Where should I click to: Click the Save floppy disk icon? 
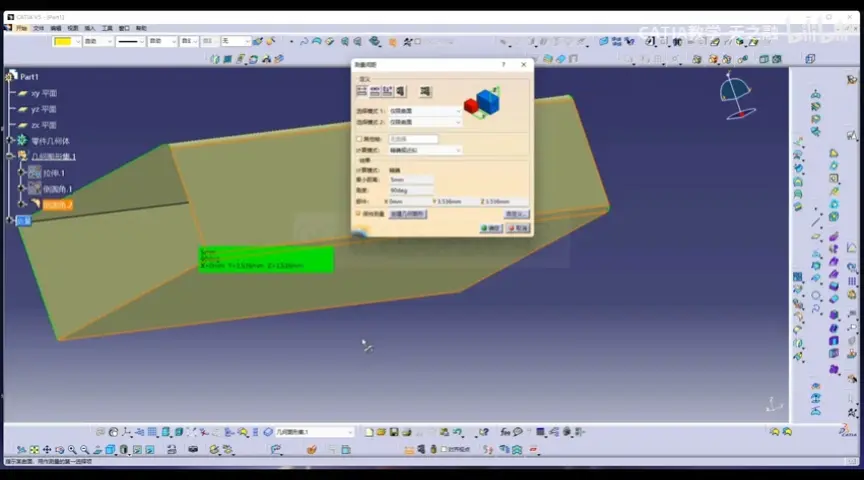pyautogui.click(x=393, y=432)
